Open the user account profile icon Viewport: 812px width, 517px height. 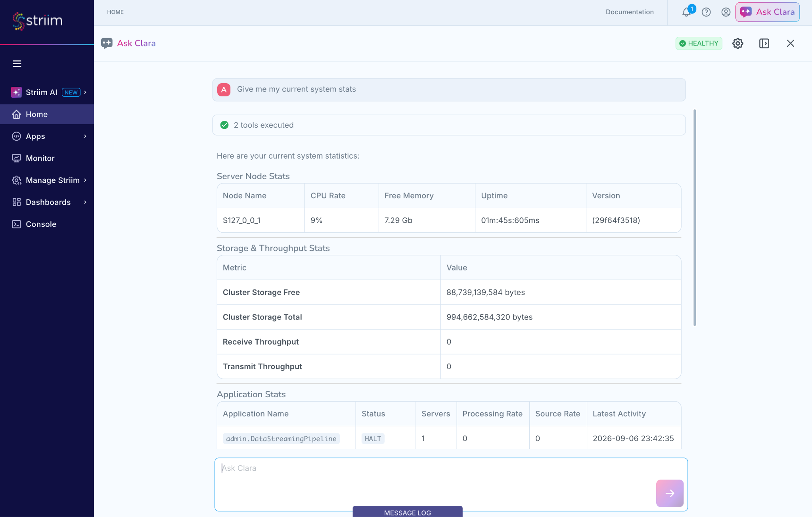point(726,12)
